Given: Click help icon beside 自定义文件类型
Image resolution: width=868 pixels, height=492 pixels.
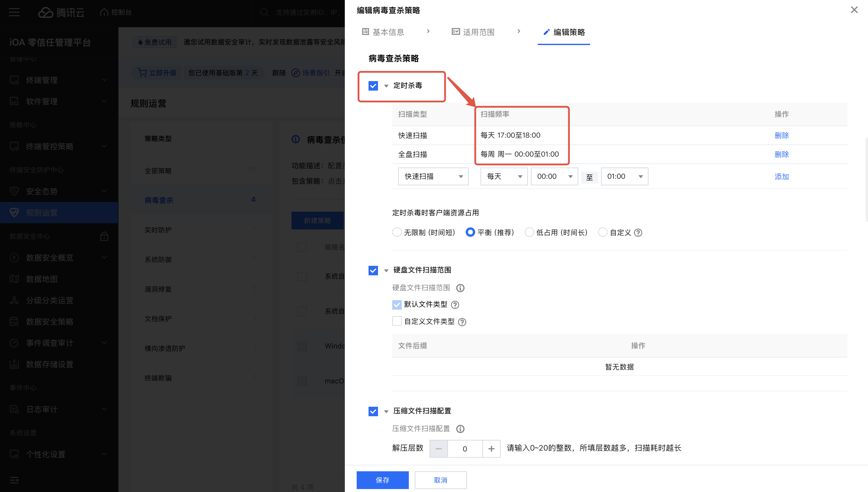Looking at the screenshot, I should point(462,322).
